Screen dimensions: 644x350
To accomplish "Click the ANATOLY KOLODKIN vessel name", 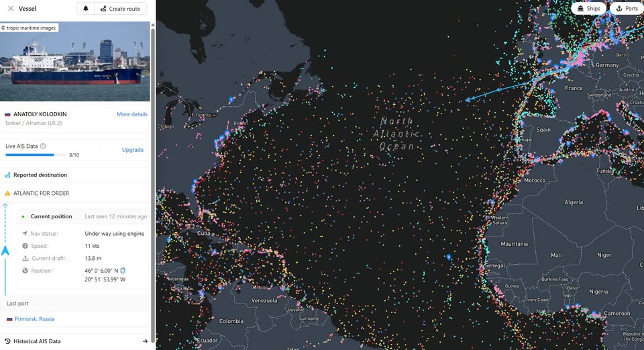I will click(x=40, y=114).
